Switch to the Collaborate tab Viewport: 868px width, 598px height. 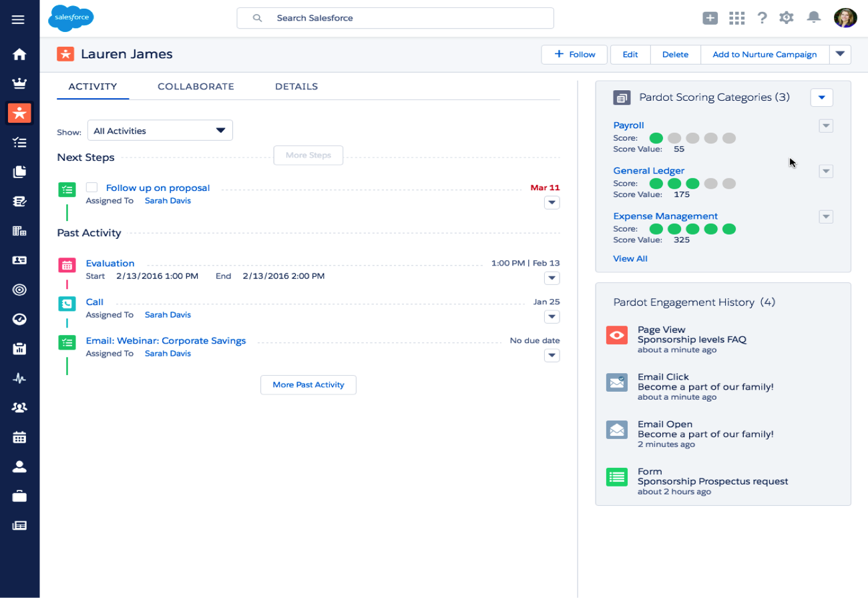[x=196, y=87]
